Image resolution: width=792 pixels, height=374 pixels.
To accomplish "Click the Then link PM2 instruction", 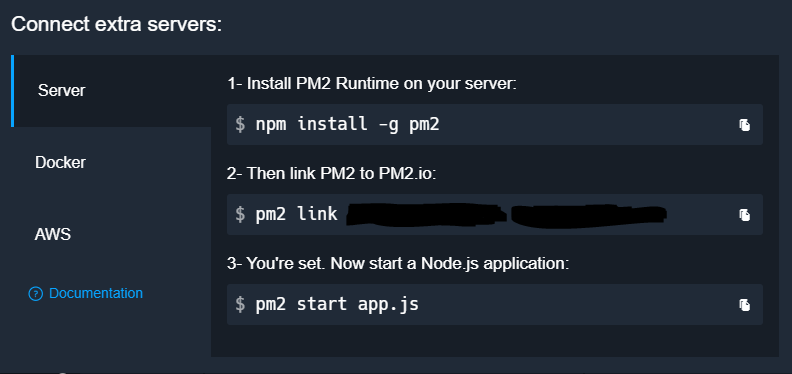I will coord(331,174).
